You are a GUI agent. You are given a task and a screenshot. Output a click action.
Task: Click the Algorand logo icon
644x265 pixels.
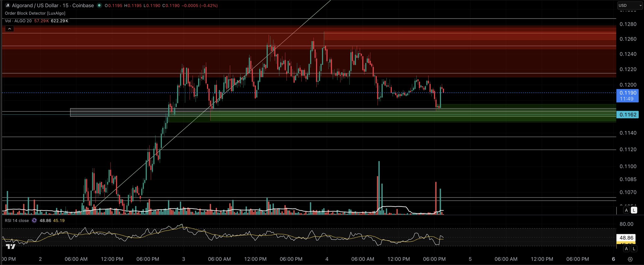pos(8,5)
